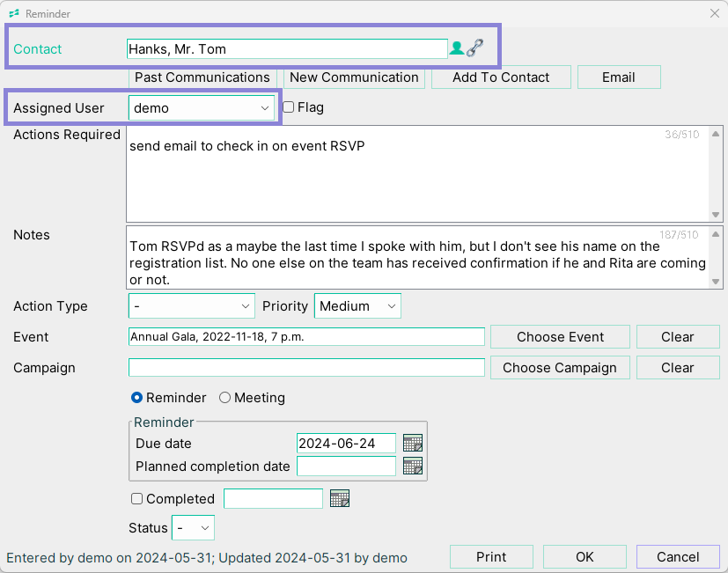Click the New Communication button
This screenshot has width=728, height=573.
tap(354, 77)
